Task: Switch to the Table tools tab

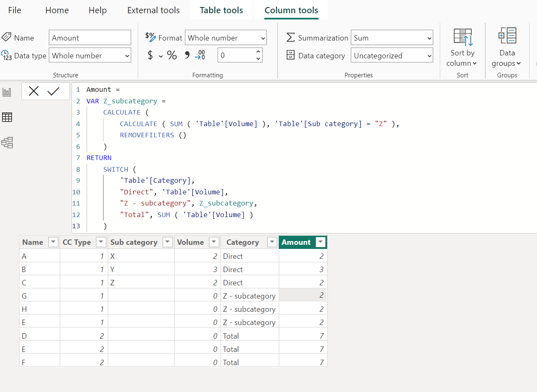Action: tap(221, 10)
